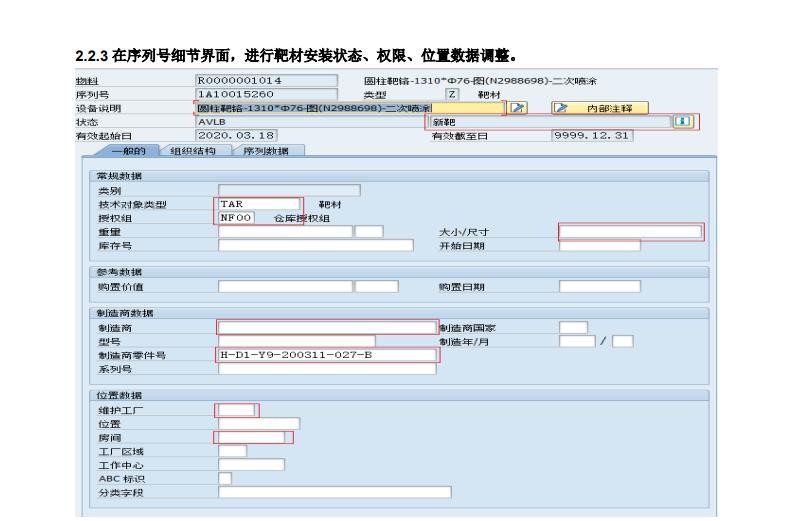This screenshot has height=521, width=793.
Task: Open the 内部注释 internal note button
Action: pyautogui.click(x=599, y=108)
